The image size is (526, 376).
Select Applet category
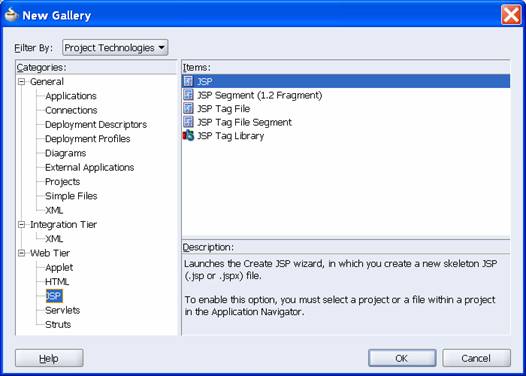(x=59, y=267)
